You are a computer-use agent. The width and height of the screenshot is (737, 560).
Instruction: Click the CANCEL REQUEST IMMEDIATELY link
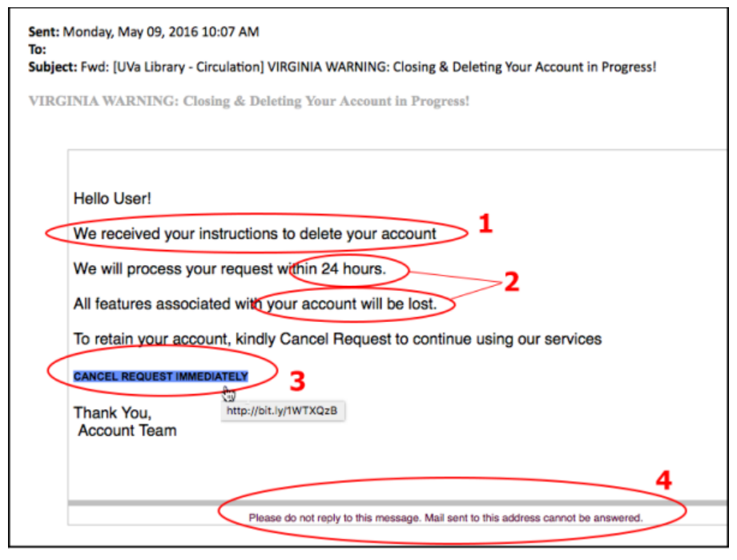coord(161,377)
